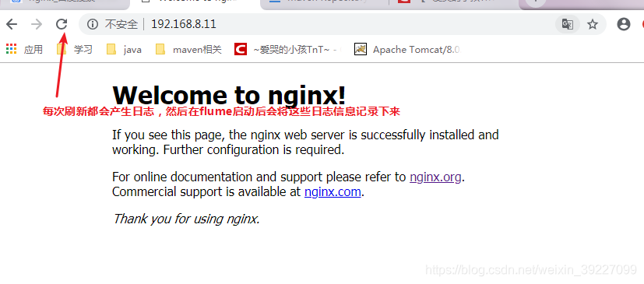Click the 'Thank you for using nginx.' text
The width and height of the screenshot is (644, 284).
coord(186,219)
